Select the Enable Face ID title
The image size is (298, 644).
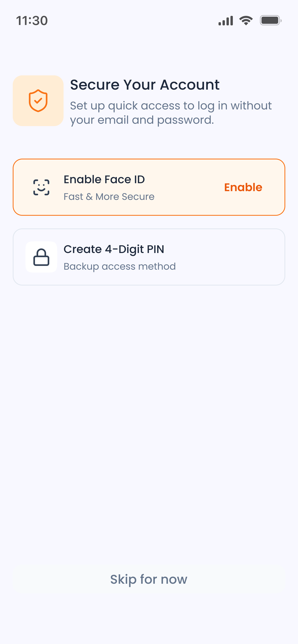104,179
